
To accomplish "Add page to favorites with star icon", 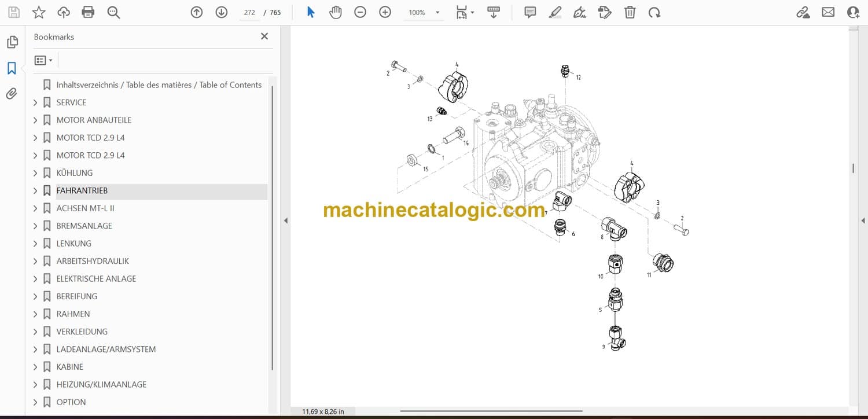I will (39, 12).
